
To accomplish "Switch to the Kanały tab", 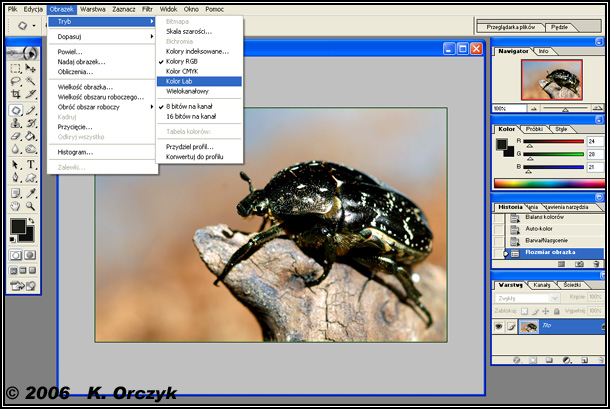I will pyautogui.click(x=541, y=286).
